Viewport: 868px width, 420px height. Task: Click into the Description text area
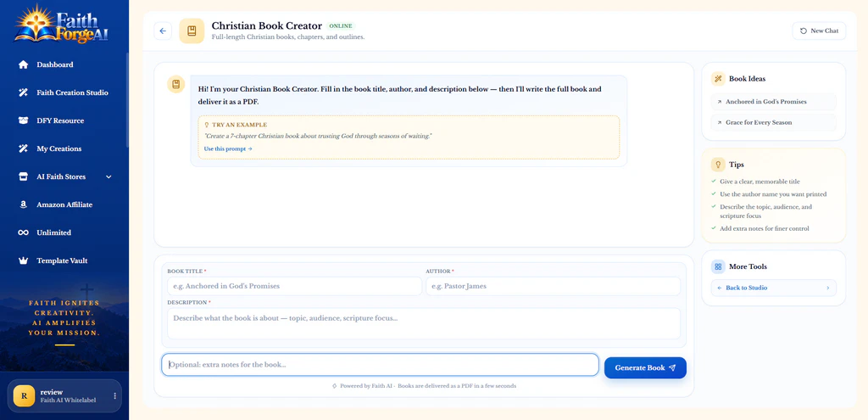(424, 323)
